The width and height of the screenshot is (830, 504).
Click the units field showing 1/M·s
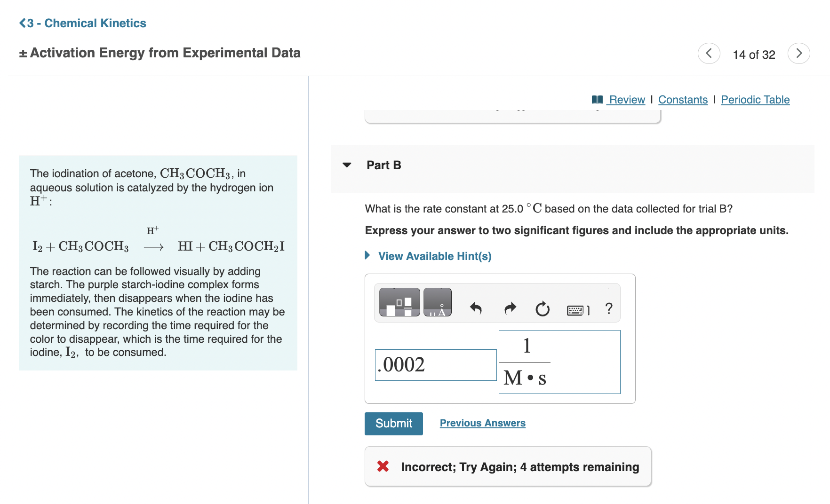coord(559,362)
